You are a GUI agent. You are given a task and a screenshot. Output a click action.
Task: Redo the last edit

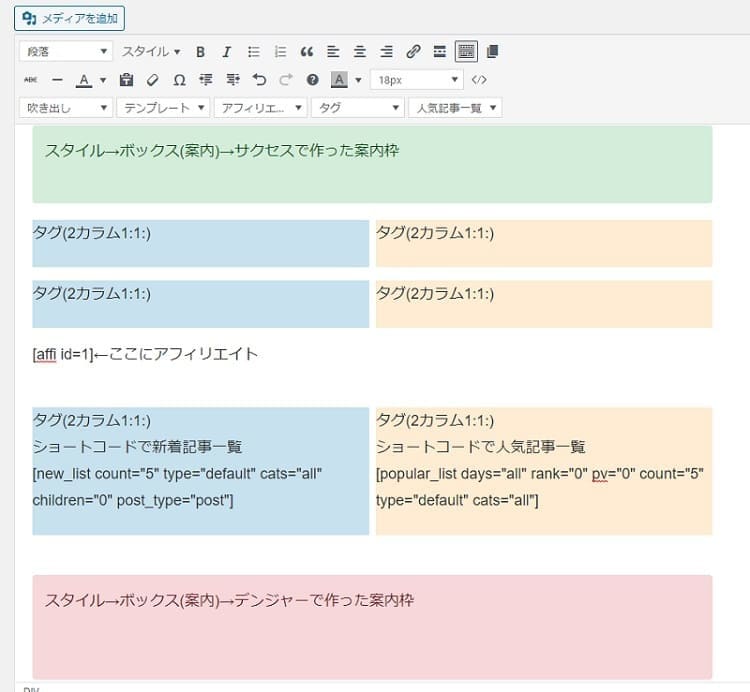coord(286,80)
